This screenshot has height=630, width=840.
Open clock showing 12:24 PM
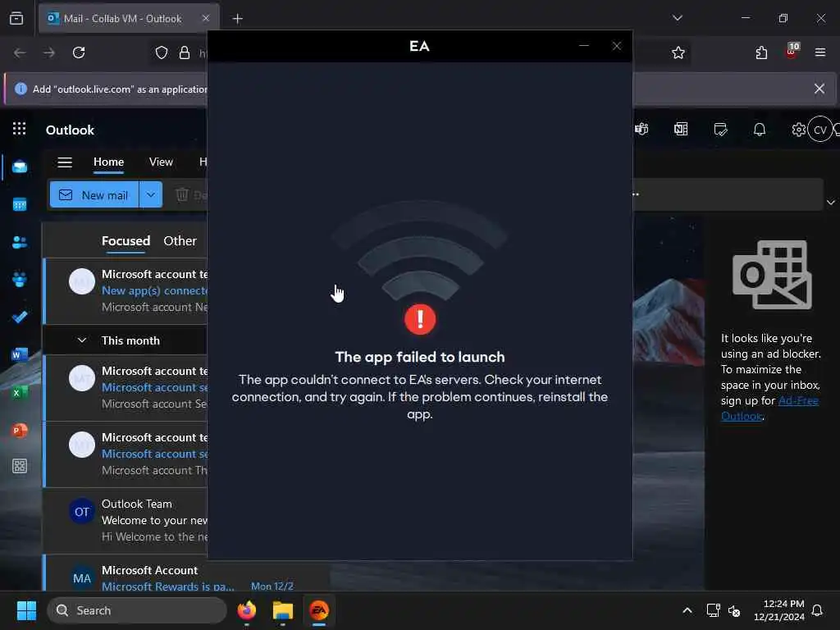point(779,610)
